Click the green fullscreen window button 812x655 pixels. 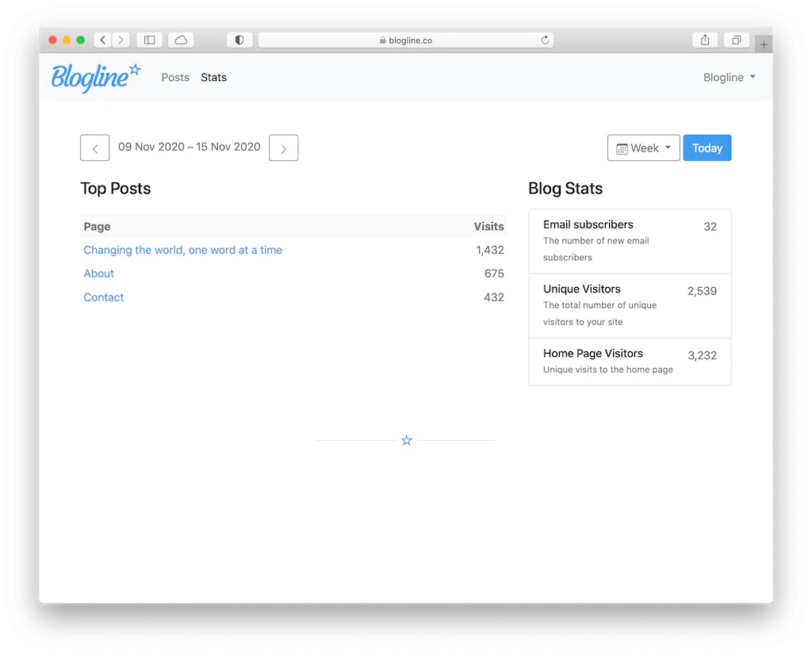[80, 40]
